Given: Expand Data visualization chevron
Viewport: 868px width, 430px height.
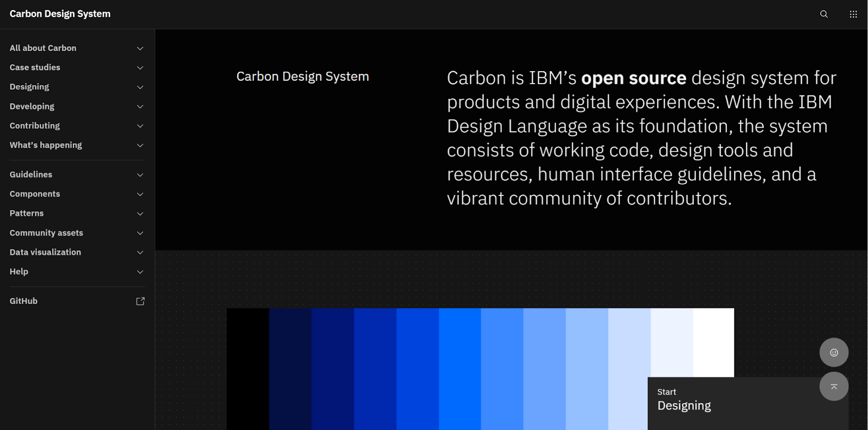Looking at the screenshot, I should click(140, 252).
